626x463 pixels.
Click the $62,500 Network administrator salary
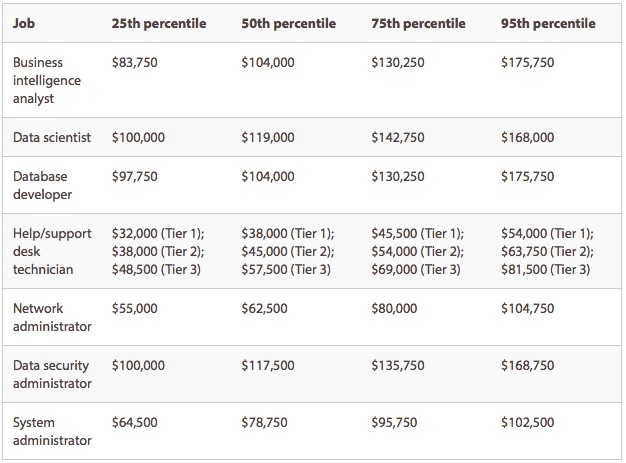click(x=265, y=309)
